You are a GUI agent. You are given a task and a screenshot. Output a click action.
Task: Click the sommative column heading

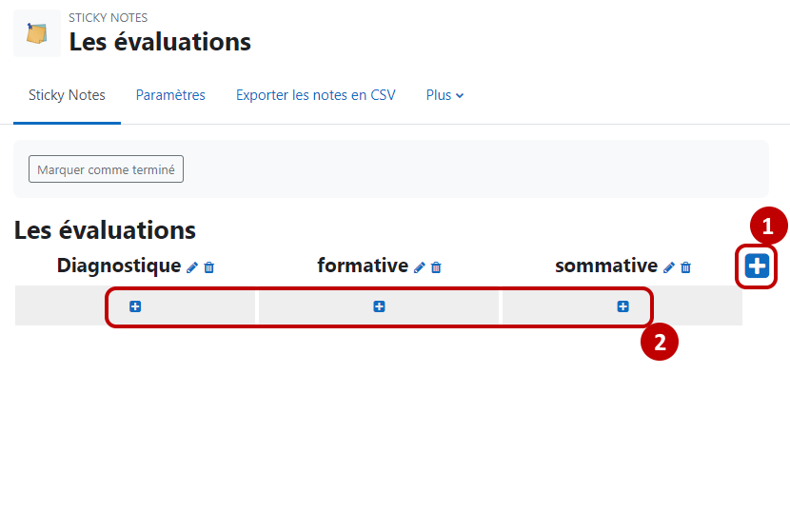[x=606, y=266]
